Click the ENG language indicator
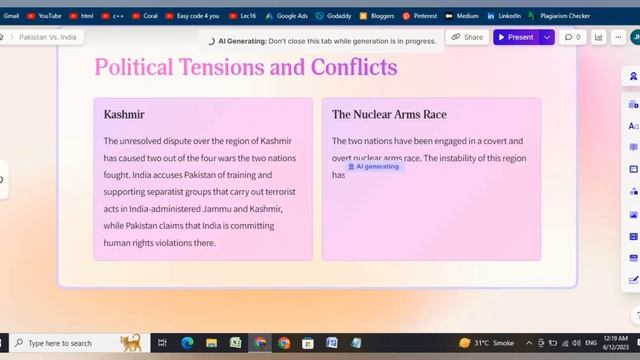 point(591,343)
